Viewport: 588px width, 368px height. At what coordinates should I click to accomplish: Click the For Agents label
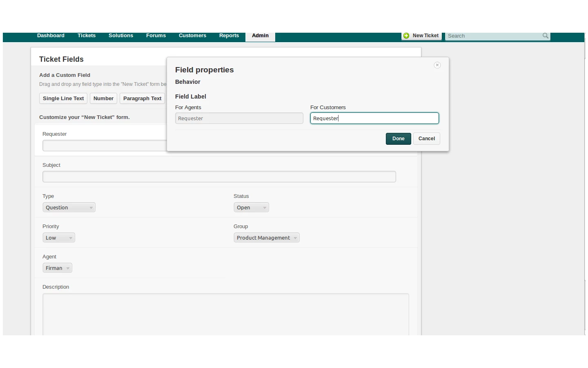click(x=188, y=108)
